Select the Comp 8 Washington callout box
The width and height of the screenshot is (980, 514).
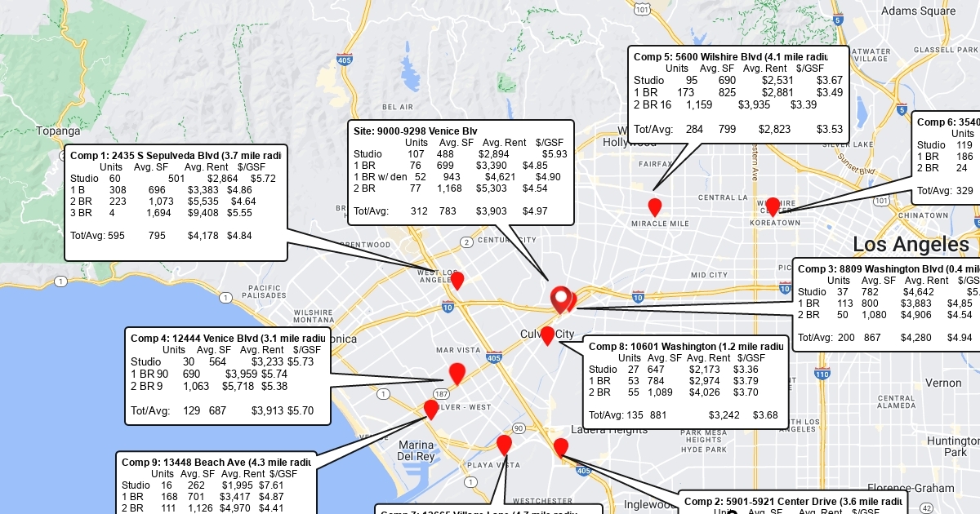point(685,381)
